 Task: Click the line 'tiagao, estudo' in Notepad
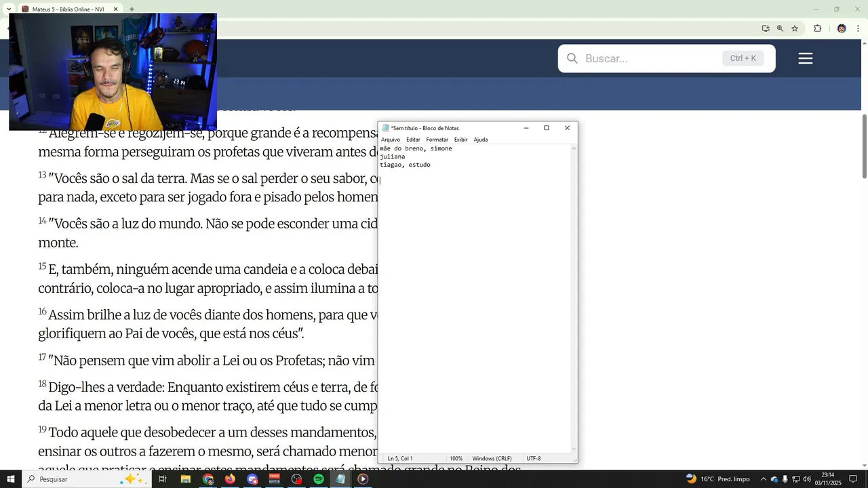click(x=405, y=165)
